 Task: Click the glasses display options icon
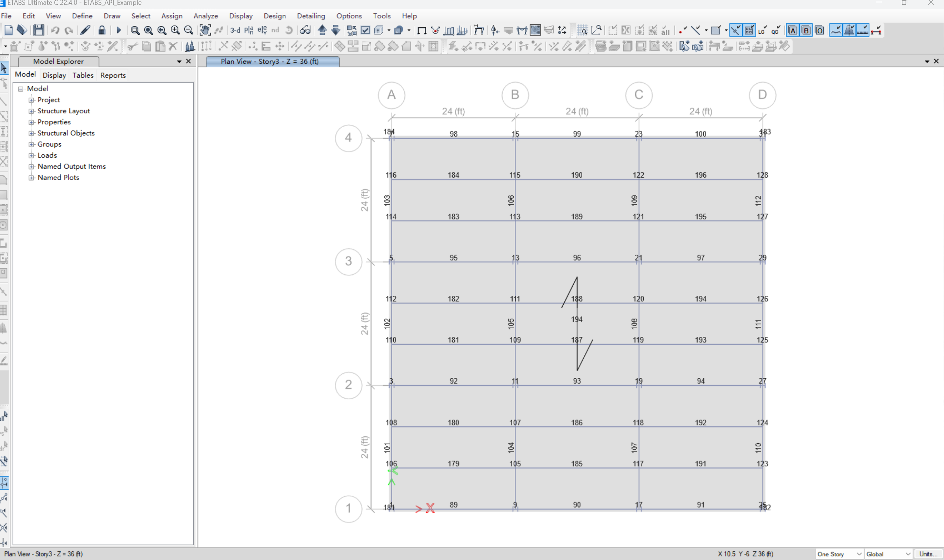tap(305, 30)
